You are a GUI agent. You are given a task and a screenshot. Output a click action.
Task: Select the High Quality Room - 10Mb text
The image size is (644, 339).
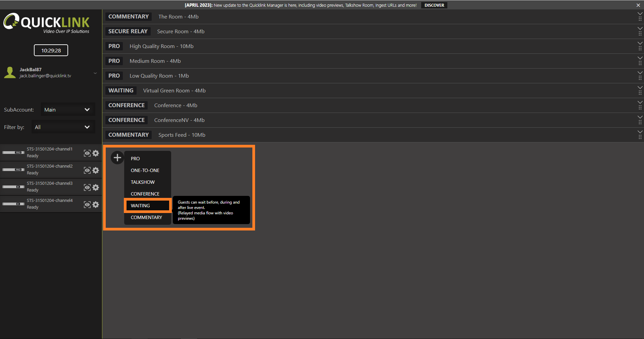click(x=161, y=46)
